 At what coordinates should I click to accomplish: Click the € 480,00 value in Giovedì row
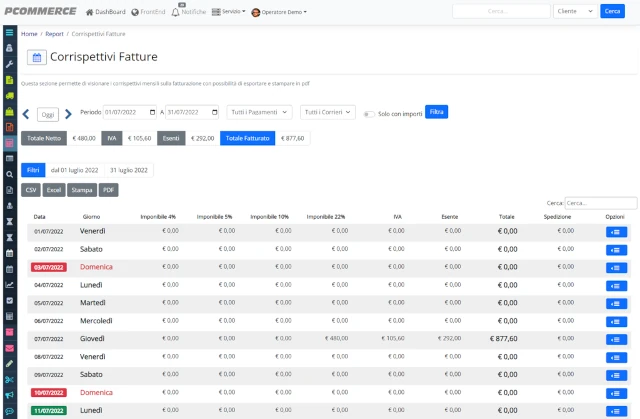pos(336,338)
